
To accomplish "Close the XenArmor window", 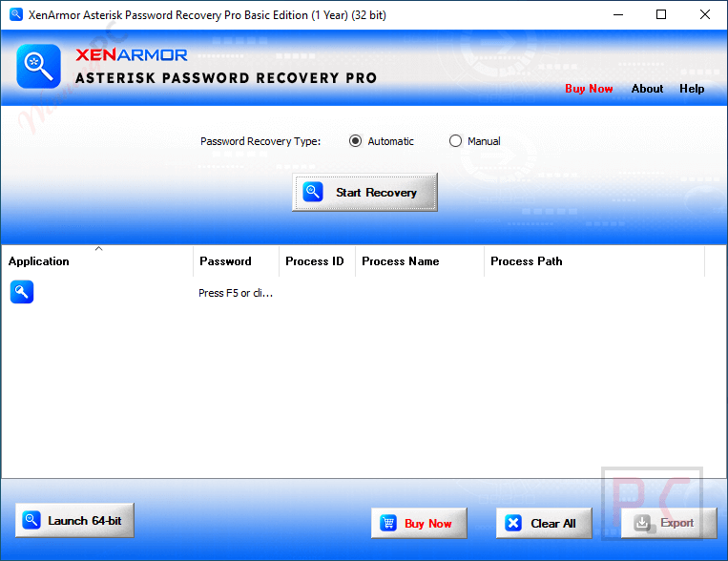I will click(x=705, y=15).
